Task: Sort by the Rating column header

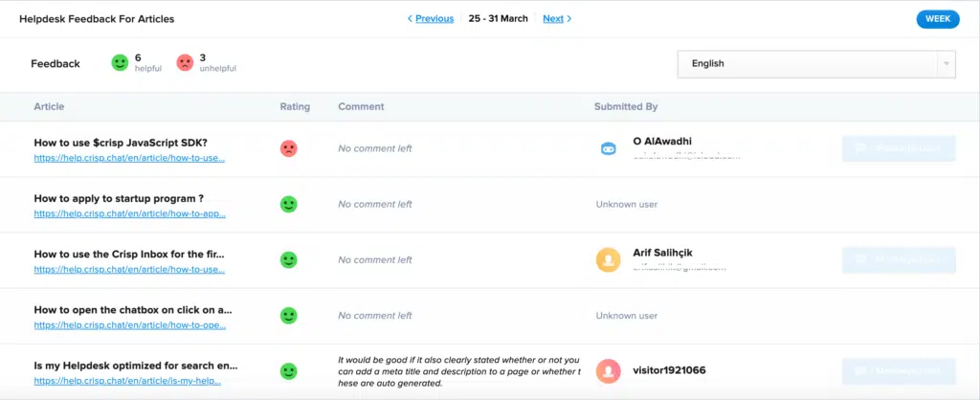Action: pos(295,106)
